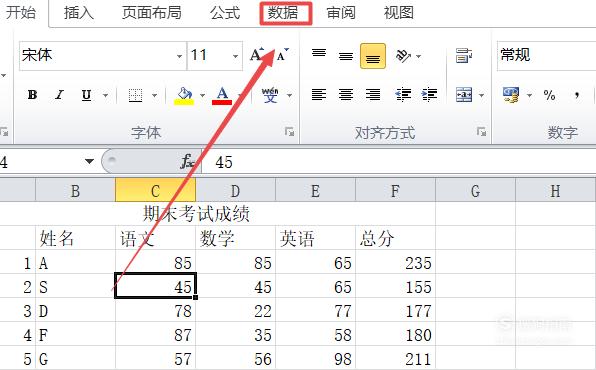Viewport: 596px width, 370px height.
Task: Decrease font size with small A
Action: 282,56
